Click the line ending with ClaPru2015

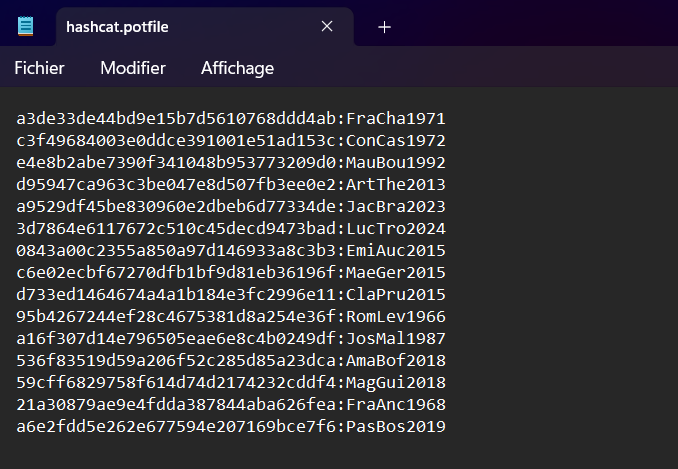[x=231, y=295]
